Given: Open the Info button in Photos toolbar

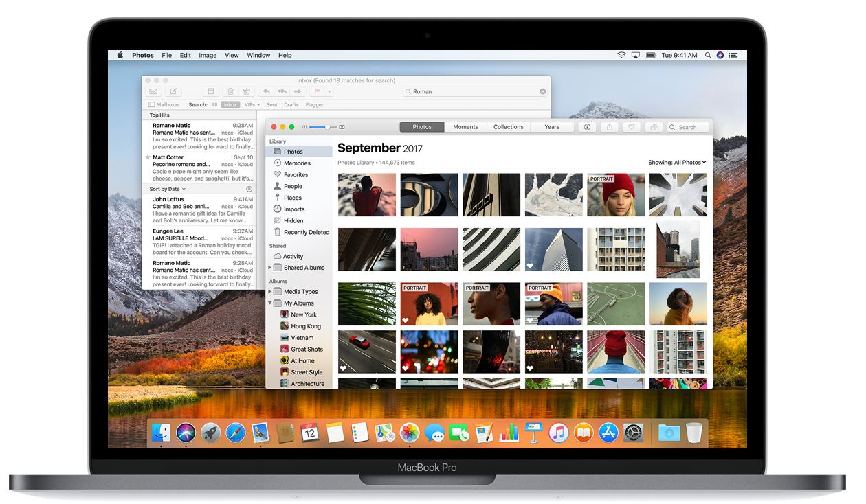Looking at the screenshot, I should [x=587, y=127].
